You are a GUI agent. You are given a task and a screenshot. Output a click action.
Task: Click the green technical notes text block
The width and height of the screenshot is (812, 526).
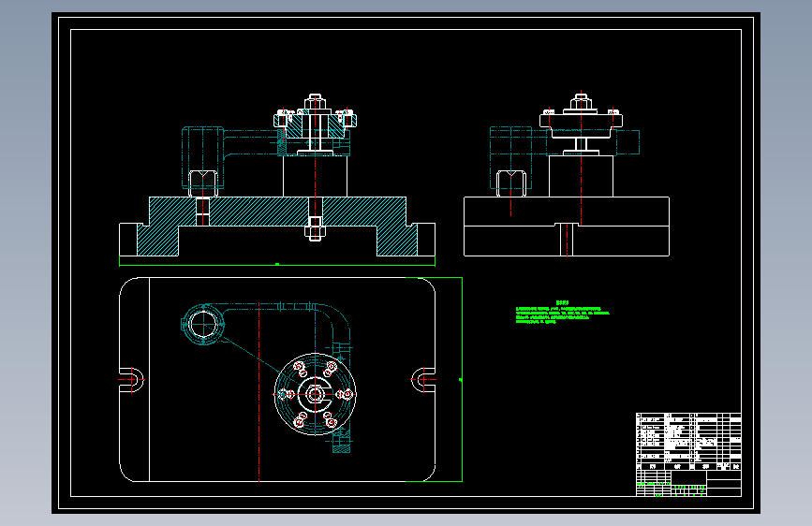[562, 314]
